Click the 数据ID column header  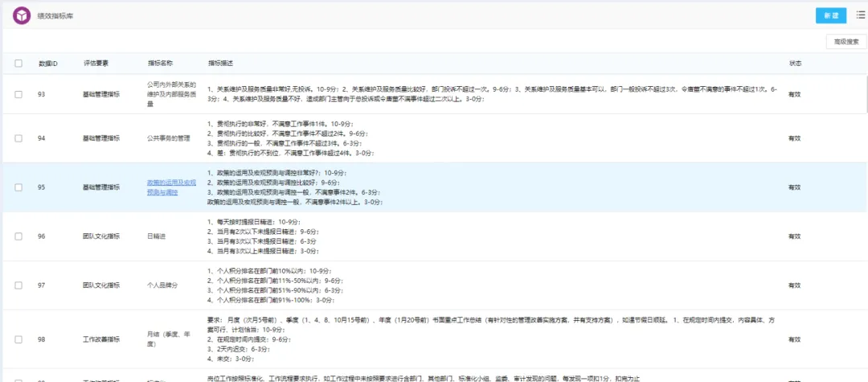point(48,64)
